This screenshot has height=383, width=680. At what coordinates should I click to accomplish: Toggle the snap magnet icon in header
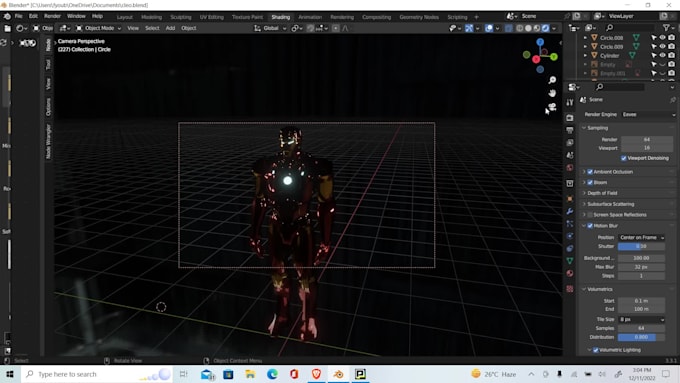pyautogui.click(x=311, y=28)
